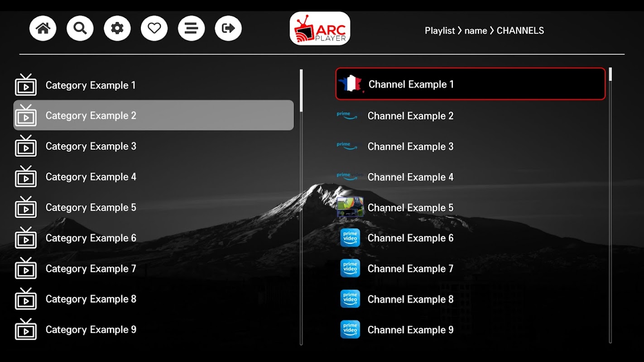Select Channel Example 8
The width and height of the screenshot is (644, 362).
[471, 299]
